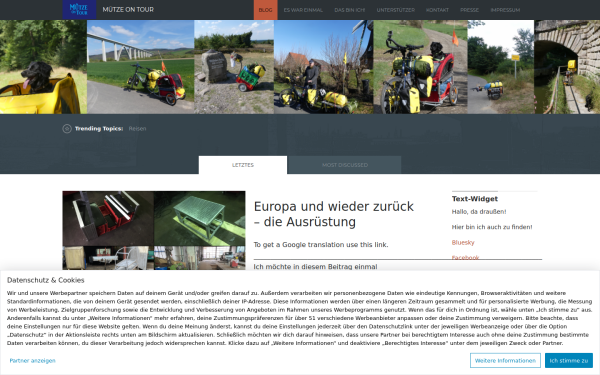This screenshot has height=375, width=600.
Task: Open the KONTAKT menu item
Action: [x=437, y=10]
